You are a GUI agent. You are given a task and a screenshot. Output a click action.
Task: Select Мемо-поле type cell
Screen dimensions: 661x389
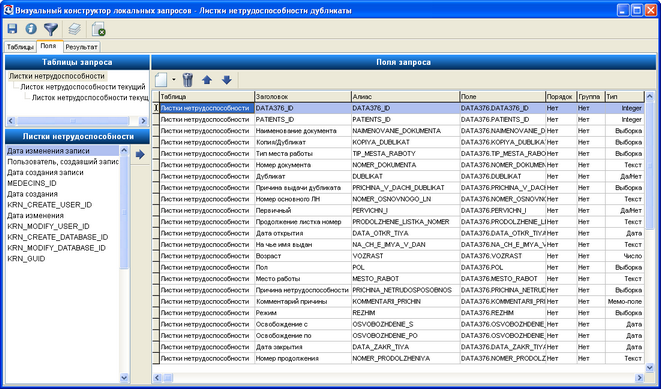click(x=624, y=302)
